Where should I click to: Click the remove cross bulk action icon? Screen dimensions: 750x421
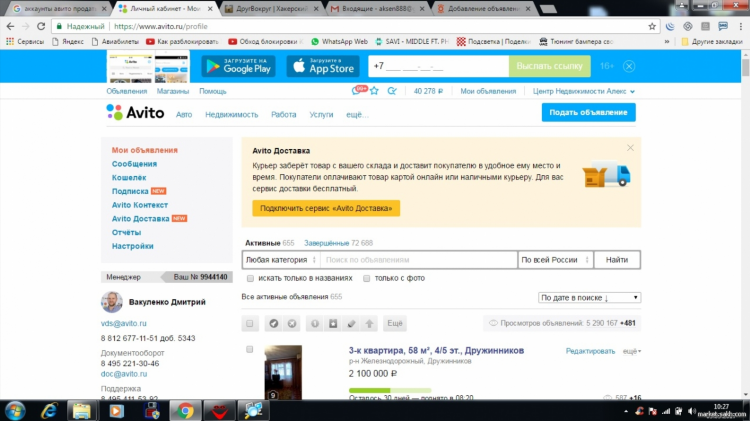[x=292, y=324]
